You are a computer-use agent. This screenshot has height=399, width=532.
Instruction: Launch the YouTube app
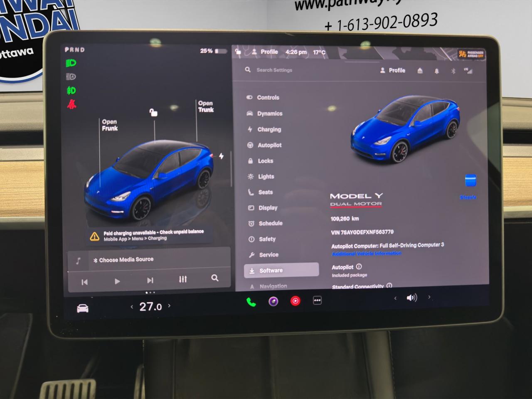pos(295,300)
